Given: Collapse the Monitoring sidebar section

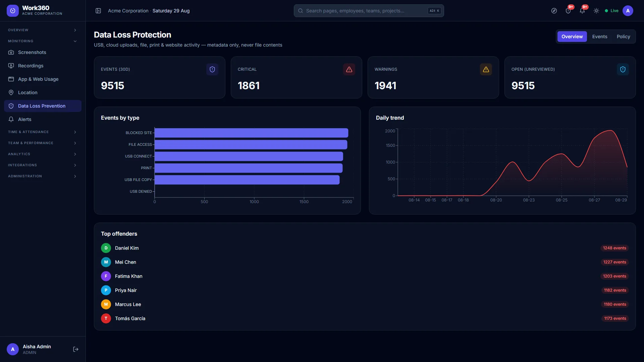Looking at the screenshot, I should (43, 41).
